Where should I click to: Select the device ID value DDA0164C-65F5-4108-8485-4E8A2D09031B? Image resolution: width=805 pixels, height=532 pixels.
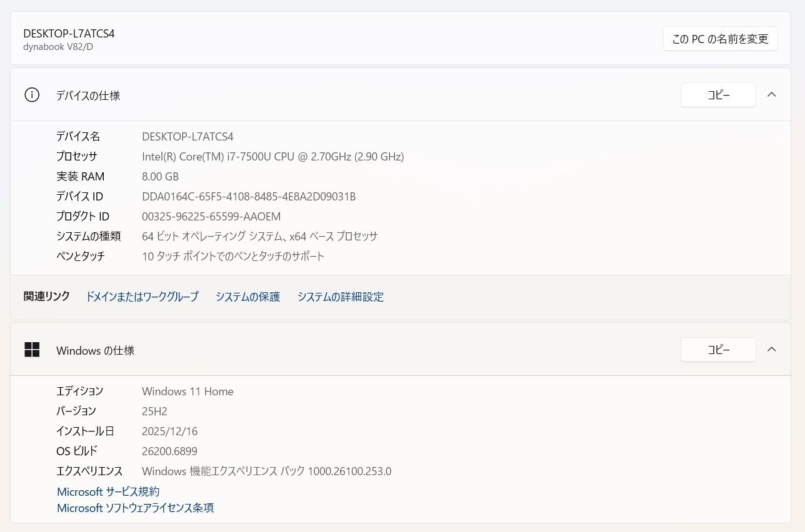[249, 196]
